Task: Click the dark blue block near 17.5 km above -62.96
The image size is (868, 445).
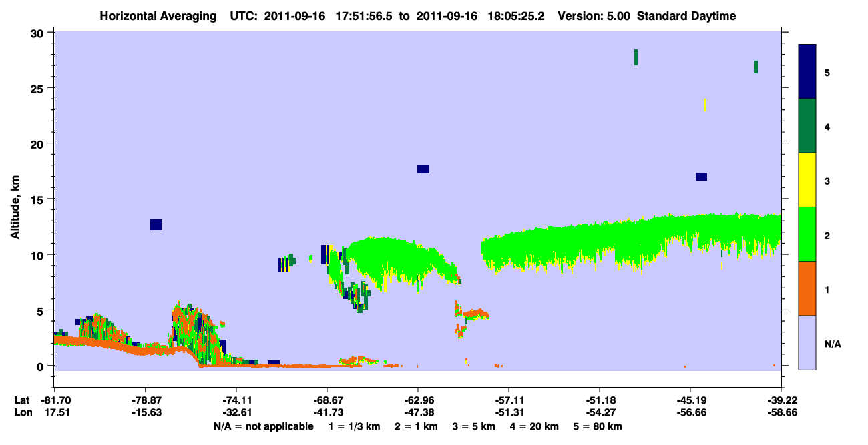Action: 423,169
